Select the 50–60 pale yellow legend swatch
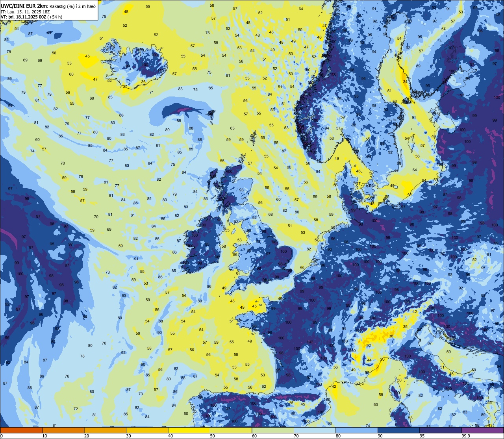The height and width of the screenshot is (439, 504). (231, 430)
